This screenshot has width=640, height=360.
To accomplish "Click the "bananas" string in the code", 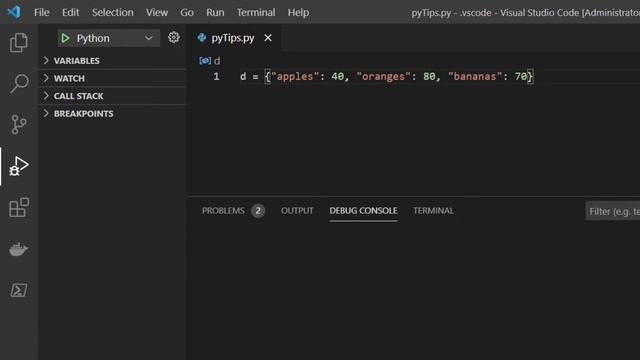I will coord(475,76).
